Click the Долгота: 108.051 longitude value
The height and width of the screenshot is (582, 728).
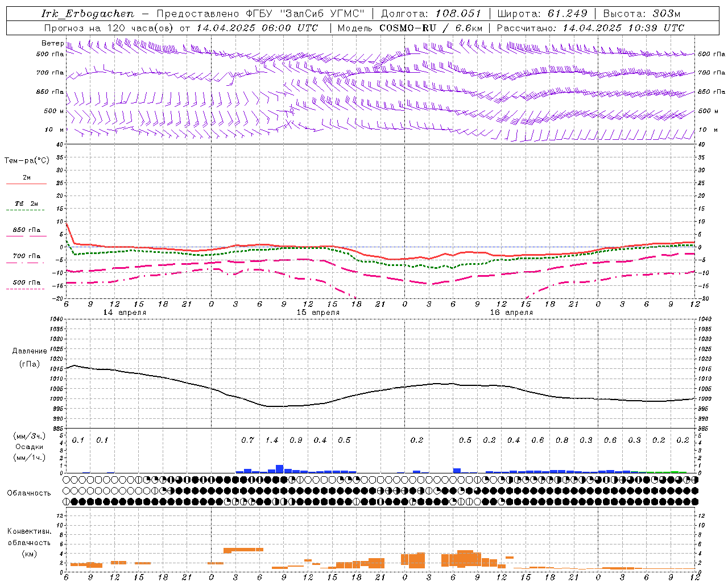[x=431, y=14]
